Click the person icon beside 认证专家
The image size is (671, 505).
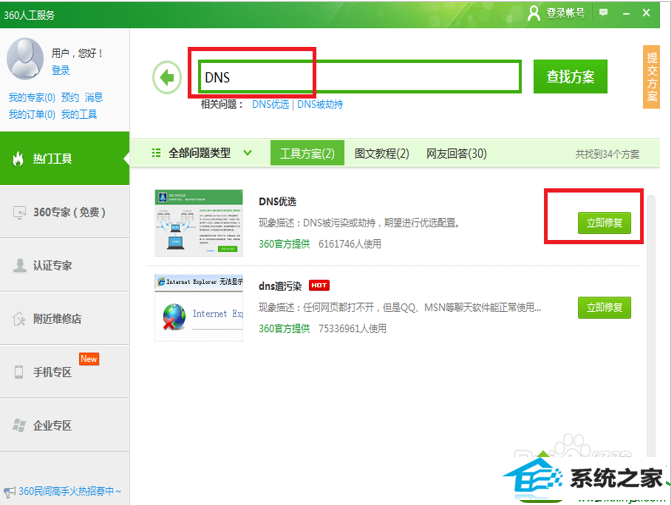tap(19, 265)
